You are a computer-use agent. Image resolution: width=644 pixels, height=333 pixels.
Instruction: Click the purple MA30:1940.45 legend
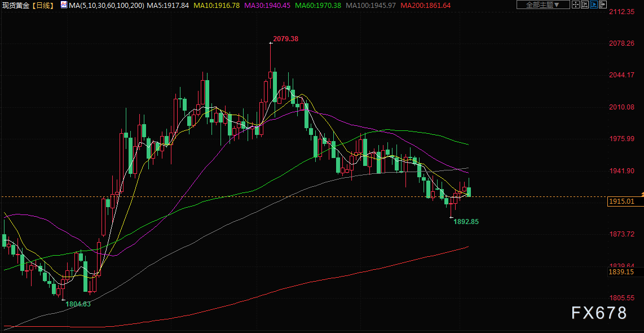pyautogui.click(x=267, y=5)
